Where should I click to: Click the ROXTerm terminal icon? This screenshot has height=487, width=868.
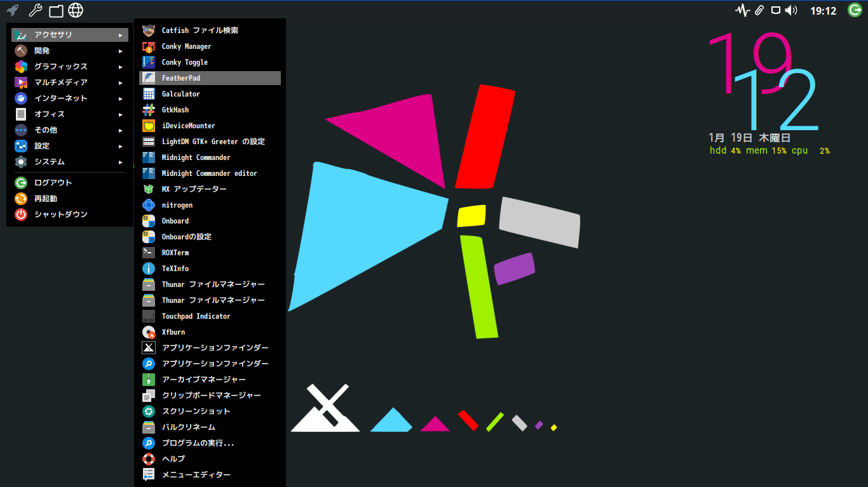point(149,253)
